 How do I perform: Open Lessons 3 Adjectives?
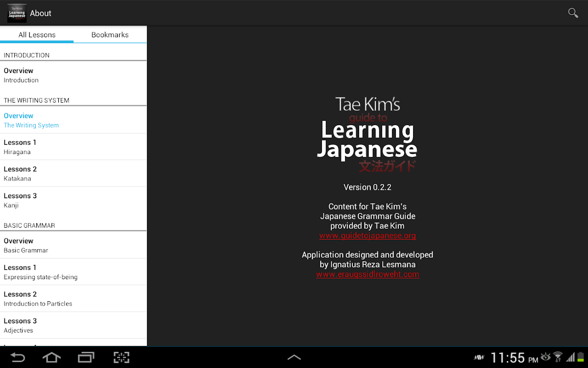pyautogui.click(x=73, y=325)
